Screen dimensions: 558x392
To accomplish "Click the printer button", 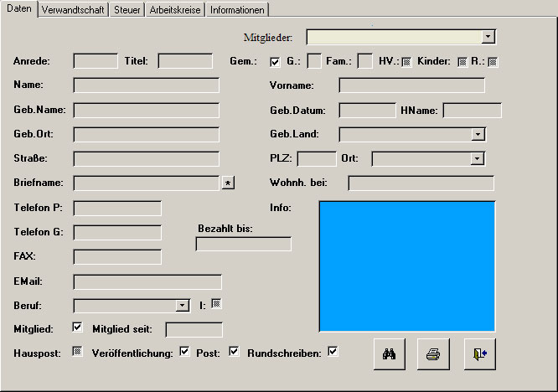I will coord(433,354).
